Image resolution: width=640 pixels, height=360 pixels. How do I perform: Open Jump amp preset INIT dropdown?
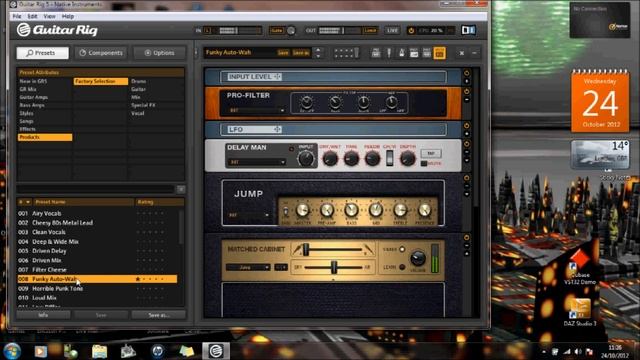point(249,215)
